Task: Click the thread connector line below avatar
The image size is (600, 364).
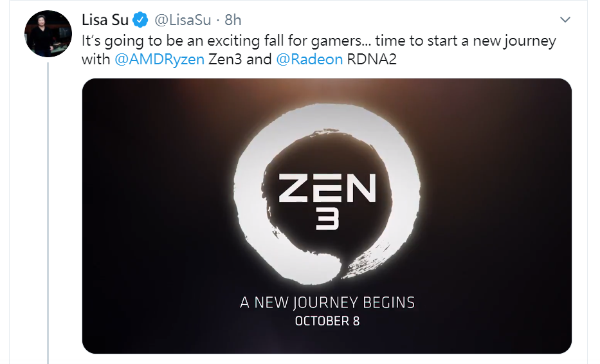Action: click(48, 213)
